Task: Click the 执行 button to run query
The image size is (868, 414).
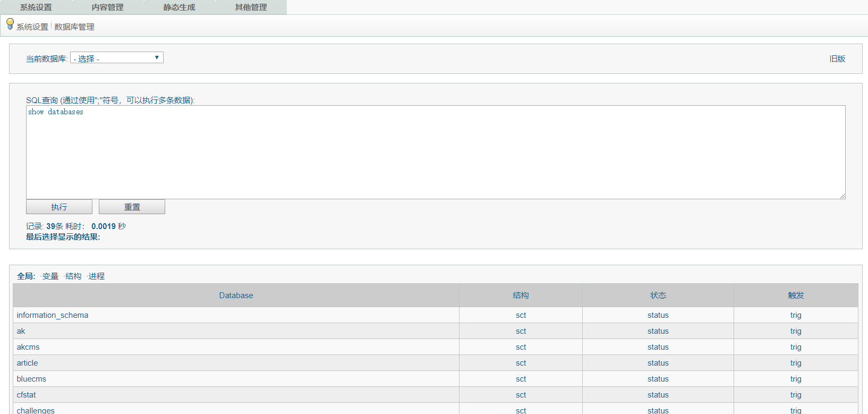Action: (59, 207)
